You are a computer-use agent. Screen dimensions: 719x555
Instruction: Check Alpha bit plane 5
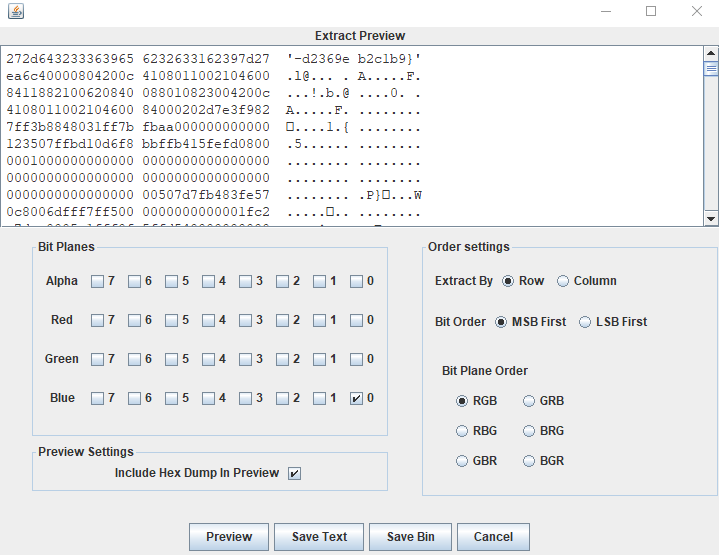click(171, 281)
